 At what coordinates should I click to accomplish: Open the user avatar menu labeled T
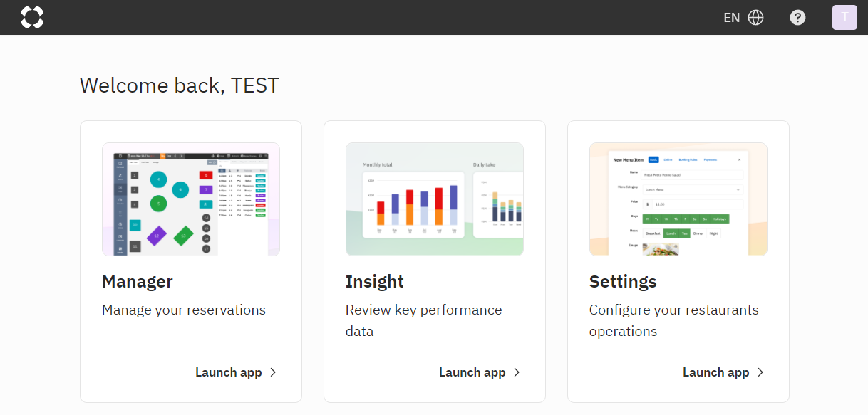844,18
